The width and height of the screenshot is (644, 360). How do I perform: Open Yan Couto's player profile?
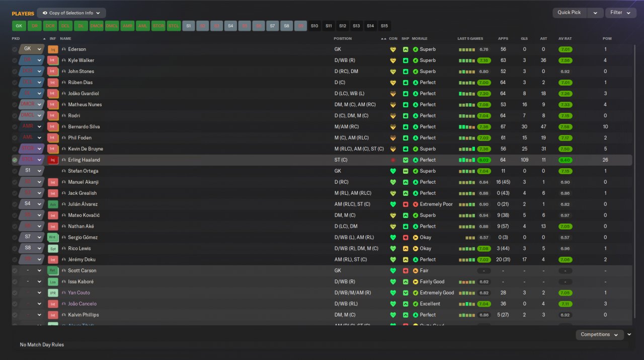tap(79, 293)
